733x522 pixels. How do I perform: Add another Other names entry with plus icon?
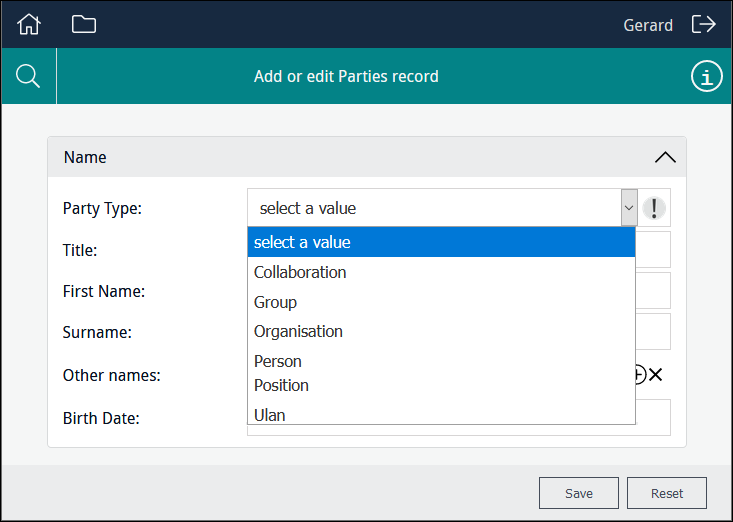pyautogui.click(x=640, y=375)
